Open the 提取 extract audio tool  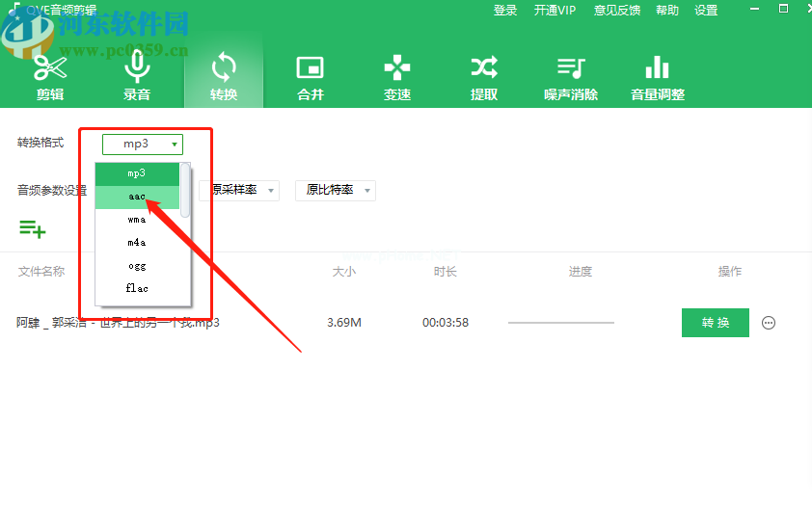[483, 76]
